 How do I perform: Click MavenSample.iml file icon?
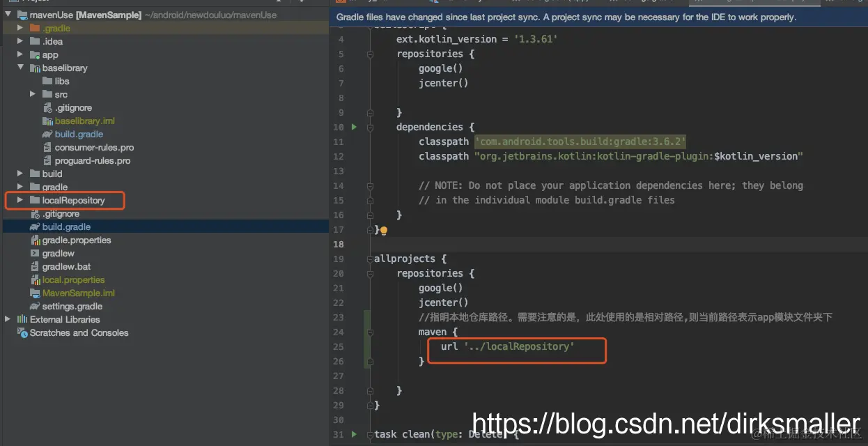click(x=35, y=293)
